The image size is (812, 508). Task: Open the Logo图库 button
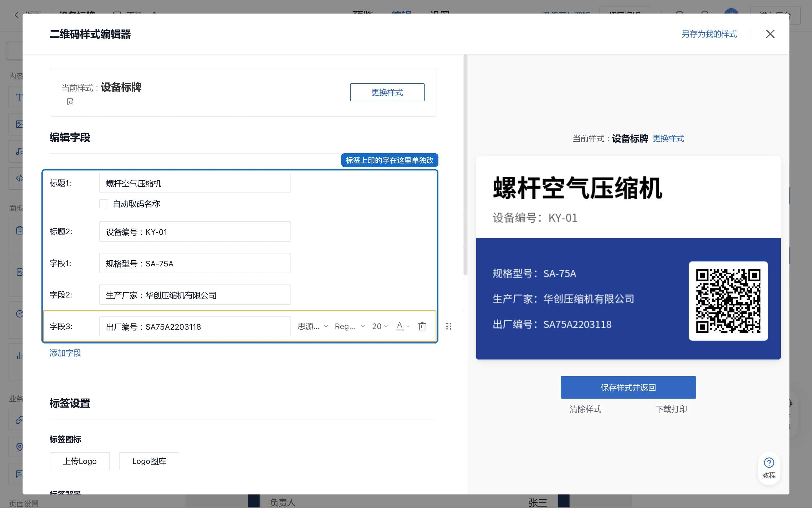149,461
